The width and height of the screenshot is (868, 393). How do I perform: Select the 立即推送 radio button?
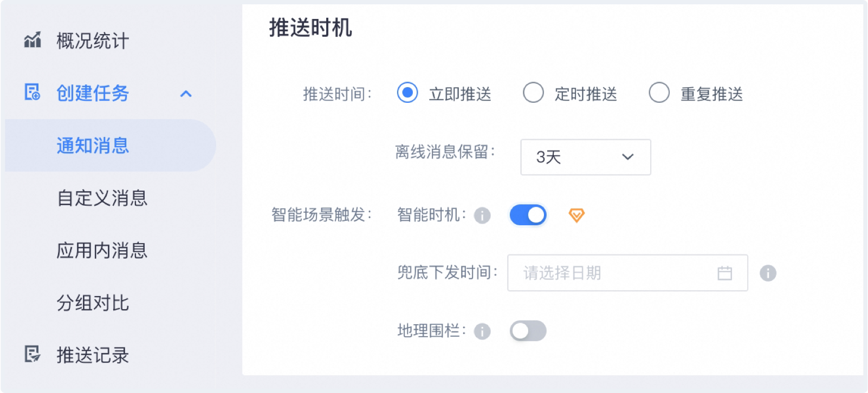407,93
